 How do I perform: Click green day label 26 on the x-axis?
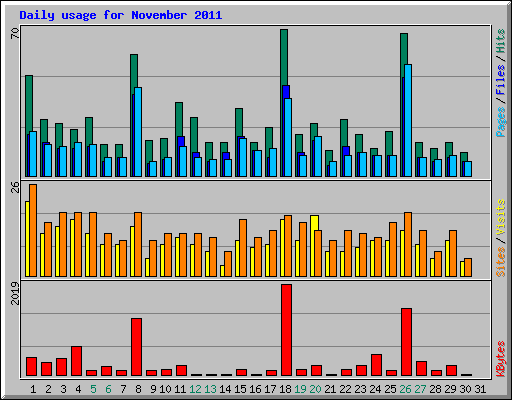[x=405, y=389]
